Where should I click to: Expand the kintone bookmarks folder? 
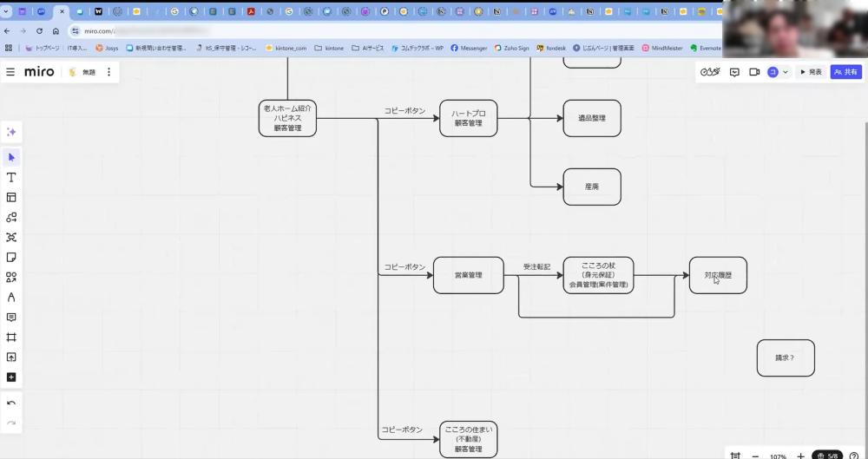329,49
